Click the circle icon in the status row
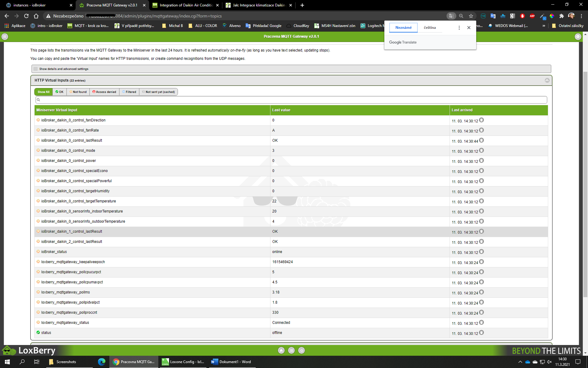The height and width of the screenshot is (368, 588). click(481, 333)
